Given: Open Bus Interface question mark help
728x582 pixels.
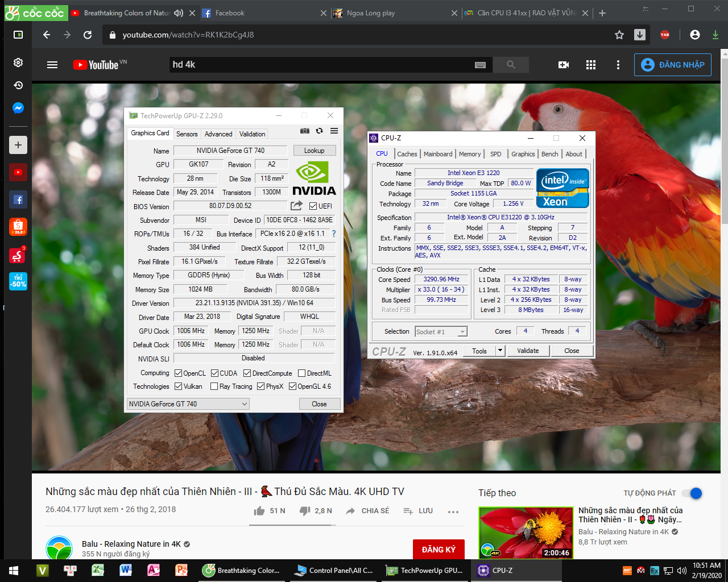Looking at the screenshot, I should point(334,234).
